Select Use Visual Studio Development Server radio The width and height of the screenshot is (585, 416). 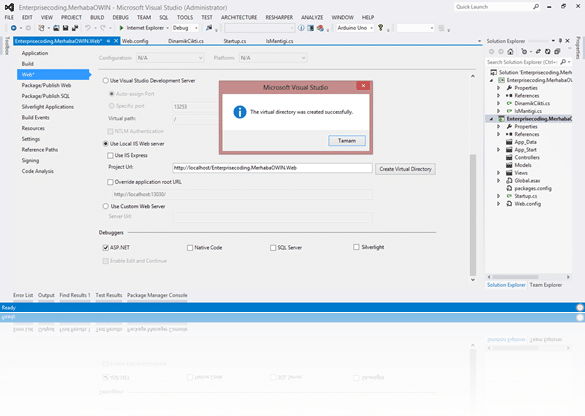click(x=106, y=81)
